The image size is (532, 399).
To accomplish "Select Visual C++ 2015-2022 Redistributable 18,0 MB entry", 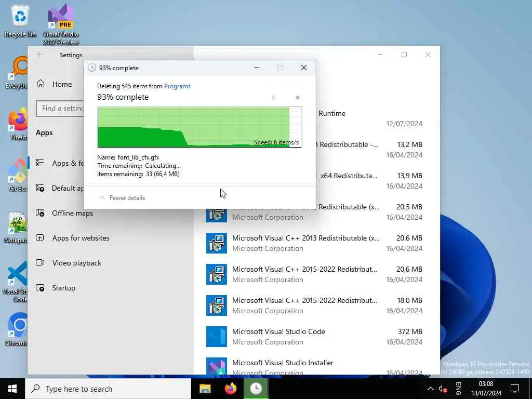I will click(x=314, y=305).
